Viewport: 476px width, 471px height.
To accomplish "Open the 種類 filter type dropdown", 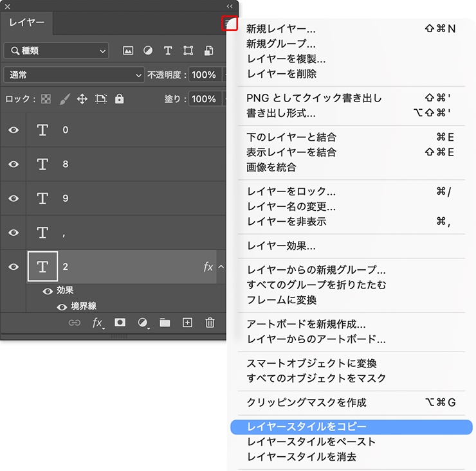I will click(56, 51).
